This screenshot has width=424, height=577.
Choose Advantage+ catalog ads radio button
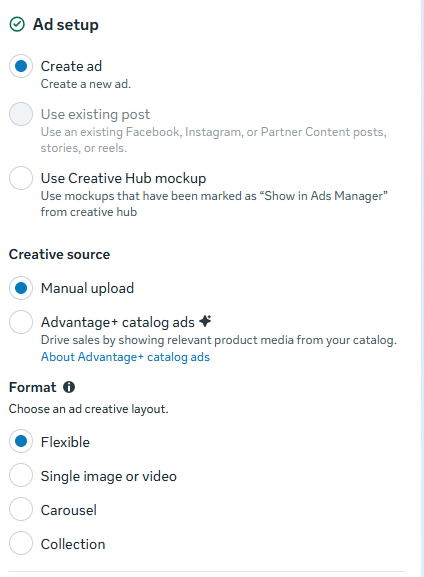21,322
